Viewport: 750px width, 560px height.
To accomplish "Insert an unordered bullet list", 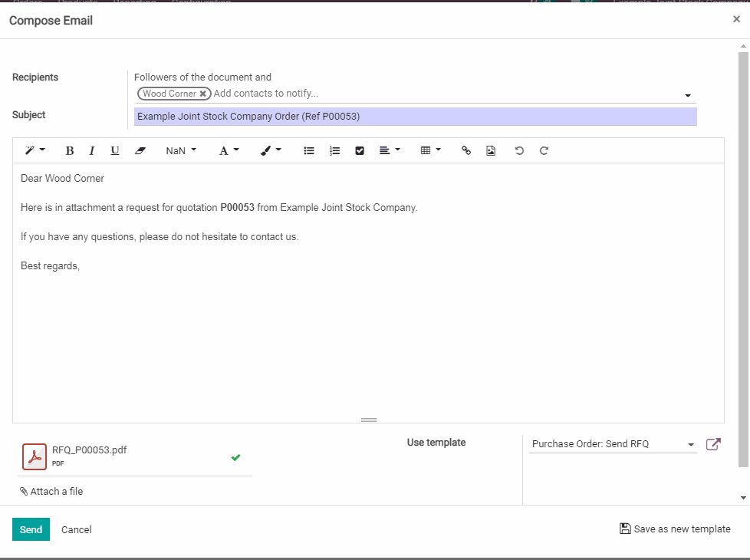I will click(309, 151).
